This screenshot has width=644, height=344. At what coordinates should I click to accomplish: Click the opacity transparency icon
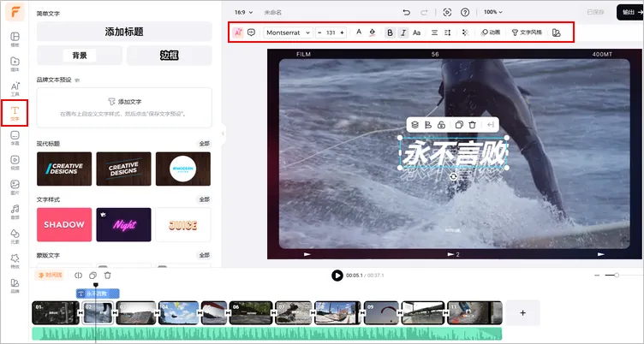465,33
